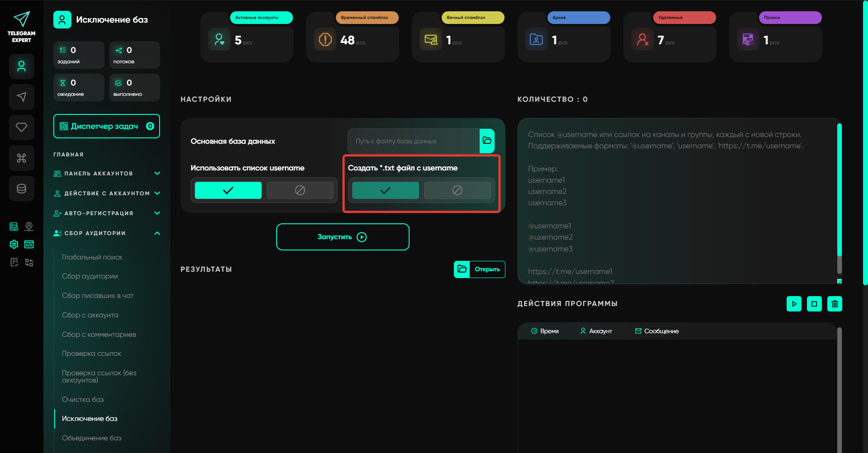
Task: Open the diamond icon sidebar section
Action: (x=21, y=127)
